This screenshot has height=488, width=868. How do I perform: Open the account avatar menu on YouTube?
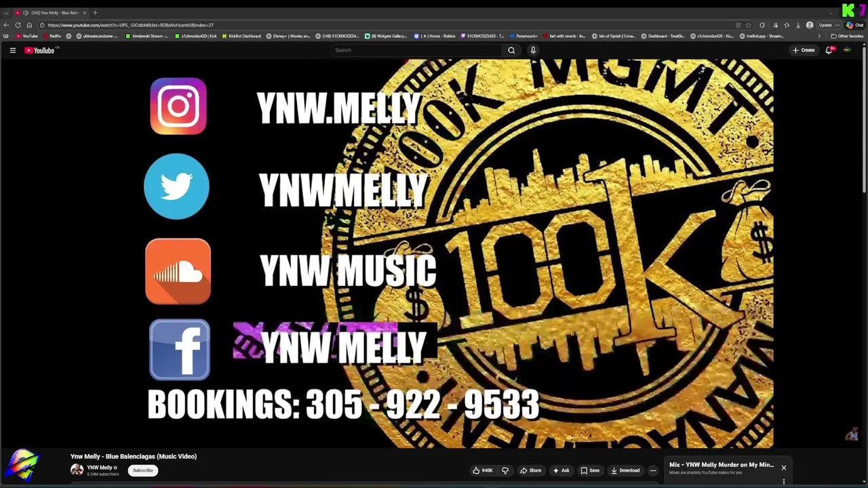click(x=847, y=50)
